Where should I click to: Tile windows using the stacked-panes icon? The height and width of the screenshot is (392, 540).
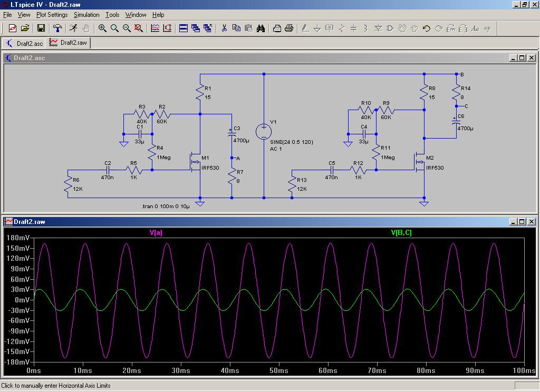(184, 28)
